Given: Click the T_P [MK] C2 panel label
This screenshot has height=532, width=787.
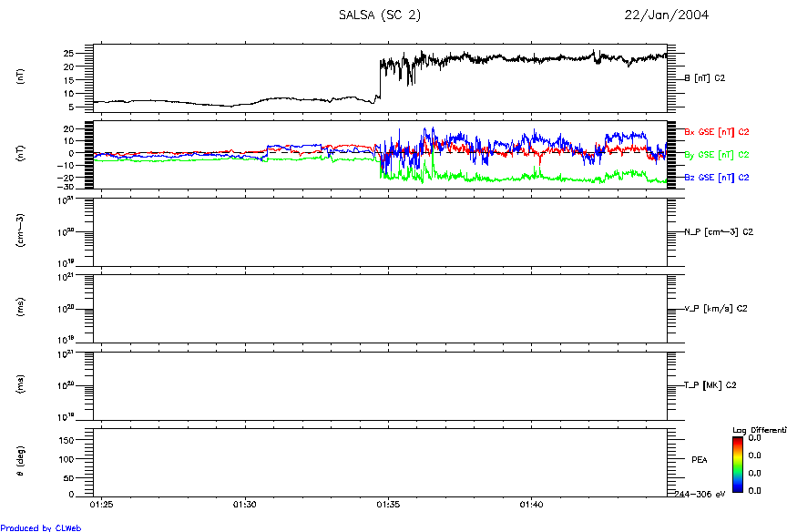Looking at the screenshot, I should point(710,385).
